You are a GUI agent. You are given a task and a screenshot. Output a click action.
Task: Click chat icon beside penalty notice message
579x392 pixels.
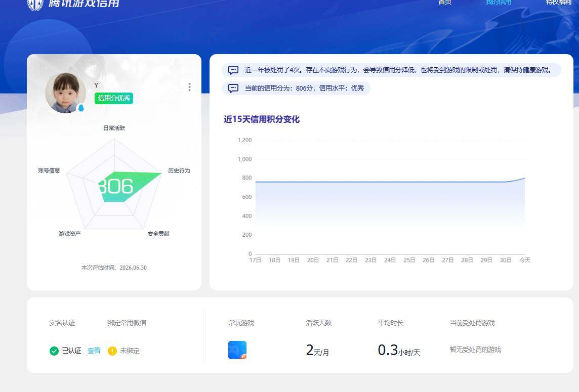[233, 70]
